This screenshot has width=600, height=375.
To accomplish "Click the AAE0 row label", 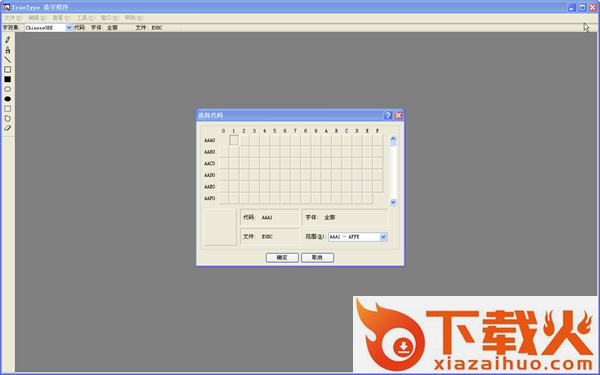I will click(x=210, y=187).
